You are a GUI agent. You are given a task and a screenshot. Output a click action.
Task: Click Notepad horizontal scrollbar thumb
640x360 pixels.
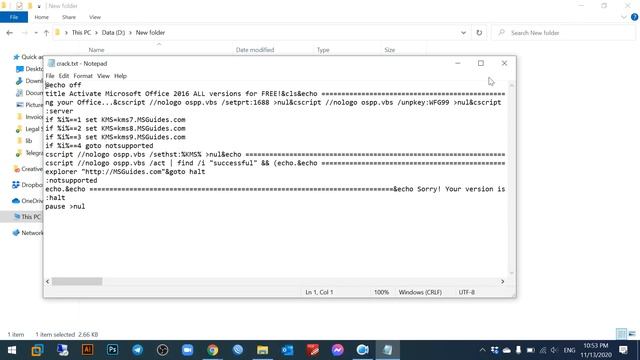(x=77, y=282)
